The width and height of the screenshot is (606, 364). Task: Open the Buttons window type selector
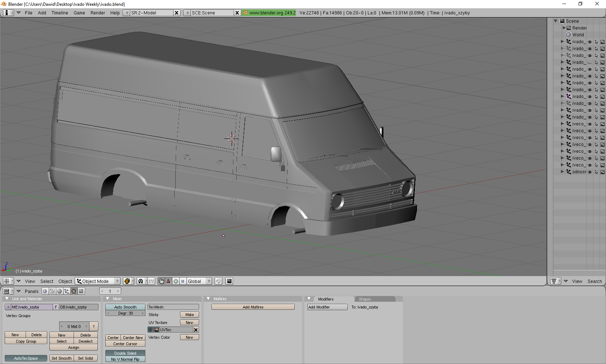click(x=8, y=291)
